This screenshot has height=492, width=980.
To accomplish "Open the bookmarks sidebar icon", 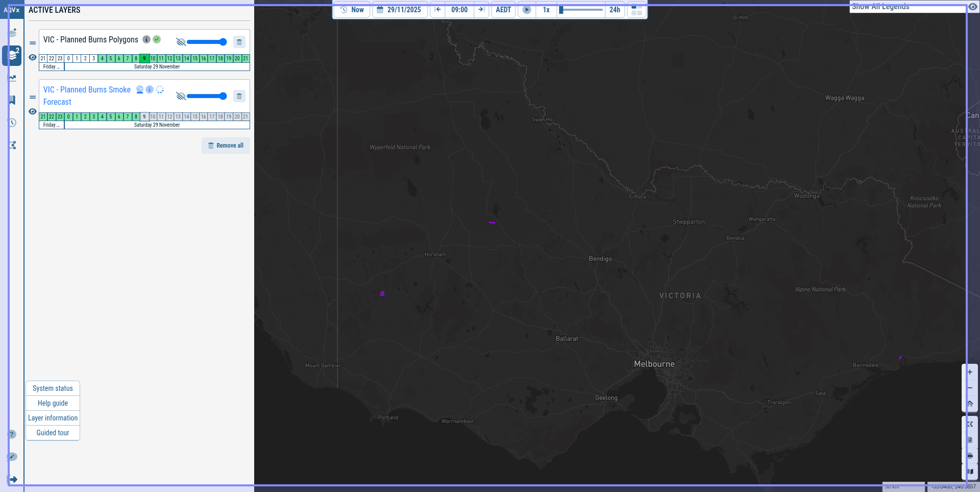I will [x=12, y=100].
